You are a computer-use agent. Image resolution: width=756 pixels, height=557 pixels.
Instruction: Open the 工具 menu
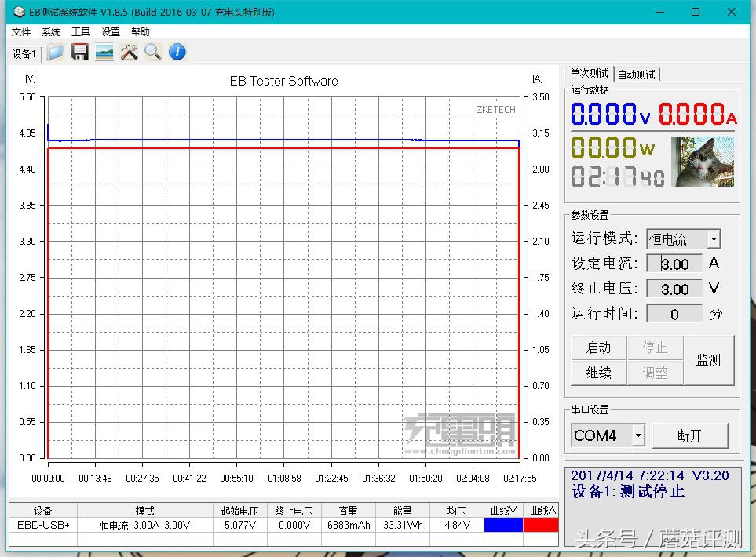tap(81, 32)
